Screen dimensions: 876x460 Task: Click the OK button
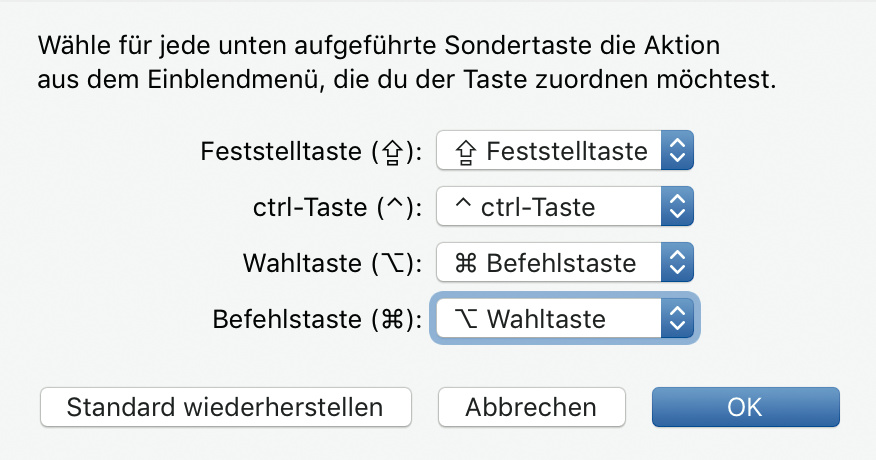pyautogui.click(x=745, y=407)
